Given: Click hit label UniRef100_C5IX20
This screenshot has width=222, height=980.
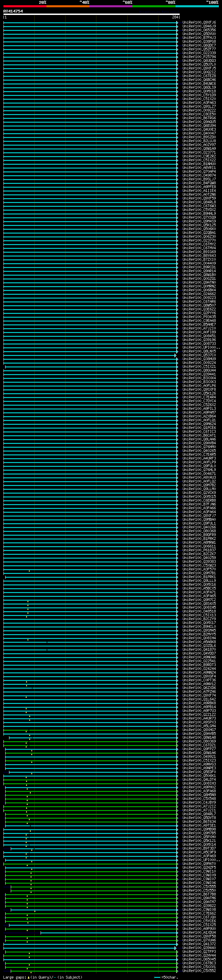Looking at the screenshot, I should point(199,98).
